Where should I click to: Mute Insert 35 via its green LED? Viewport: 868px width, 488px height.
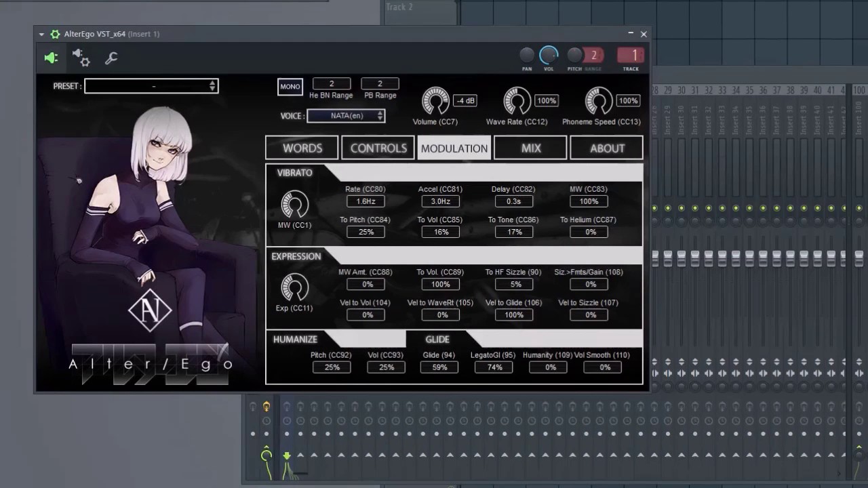(x=749, y=208)
